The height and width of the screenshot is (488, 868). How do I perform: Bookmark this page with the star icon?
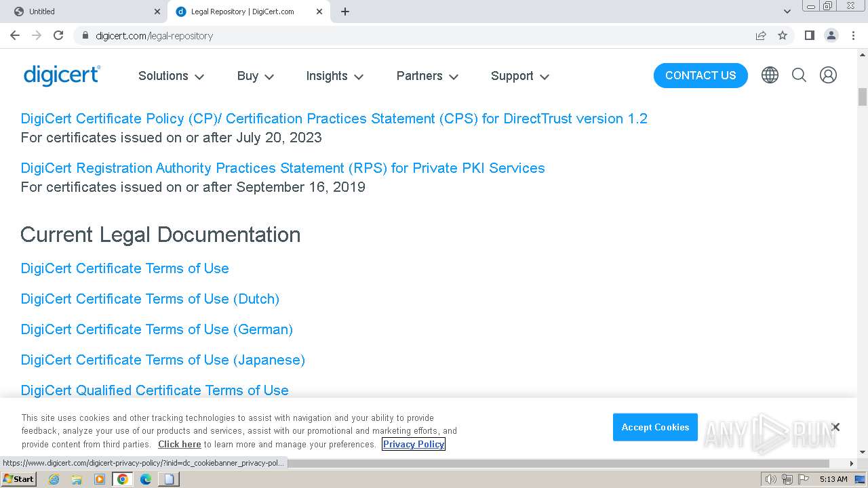tap(783, 35)
